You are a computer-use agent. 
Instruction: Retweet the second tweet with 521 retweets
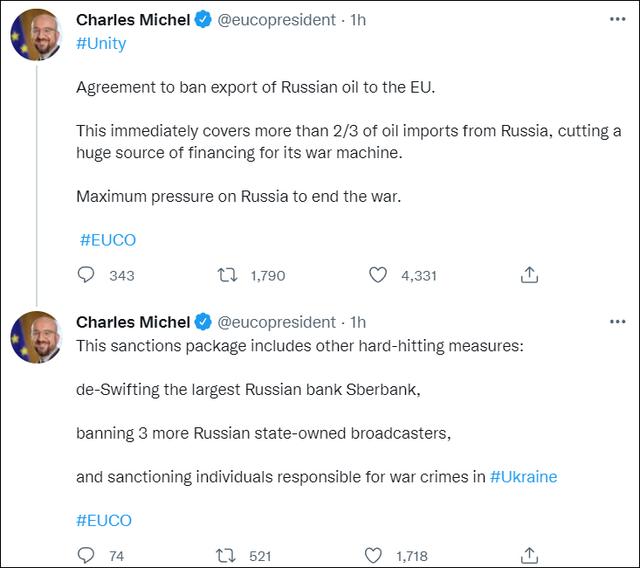click(229, 555)
